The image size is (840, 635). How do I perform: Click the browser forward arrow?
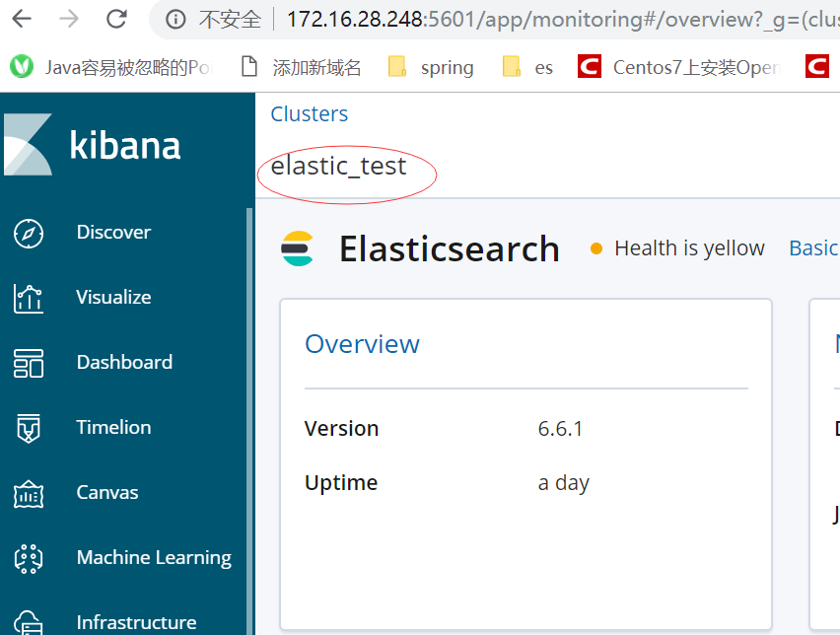(x=69, y=20)
